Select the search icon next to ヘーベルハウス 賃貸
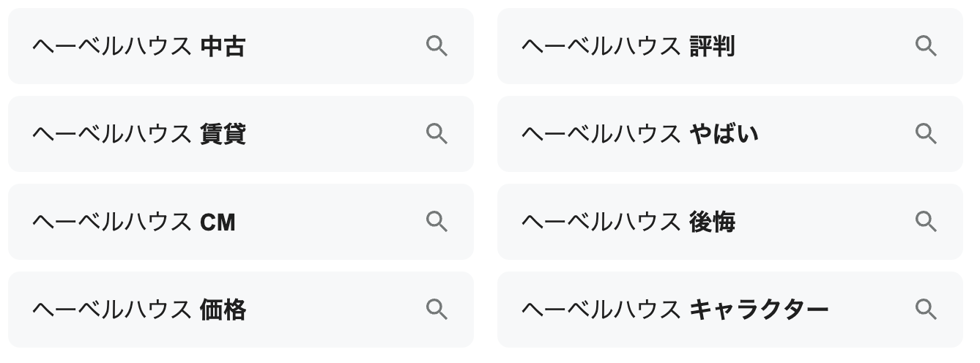The height and width of the screenshot is (363, 980). 437,134
